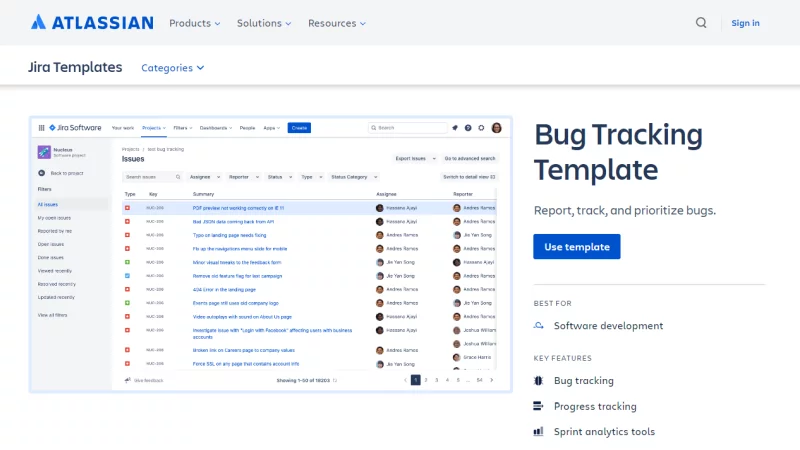Image resolution: width=800 pixels, height=450 pixels.
Task: Click the Bug tracking beetle icon
Action: (539, 381)
